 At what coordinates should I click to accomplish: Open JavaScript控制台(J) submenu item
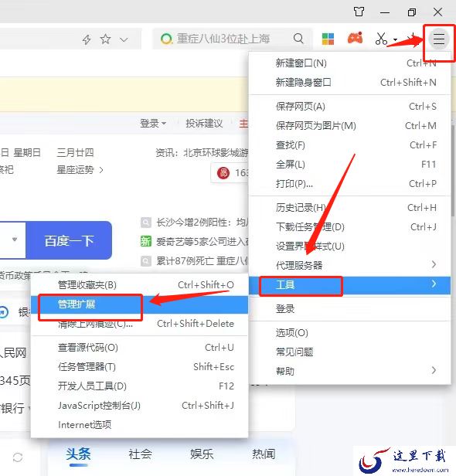140,405
